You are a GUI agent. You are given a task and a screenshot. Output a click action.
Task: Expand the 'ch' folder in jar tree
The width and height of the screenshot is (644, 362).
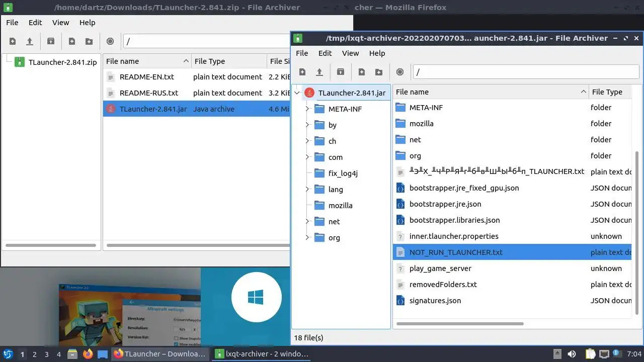pos(307,141)
